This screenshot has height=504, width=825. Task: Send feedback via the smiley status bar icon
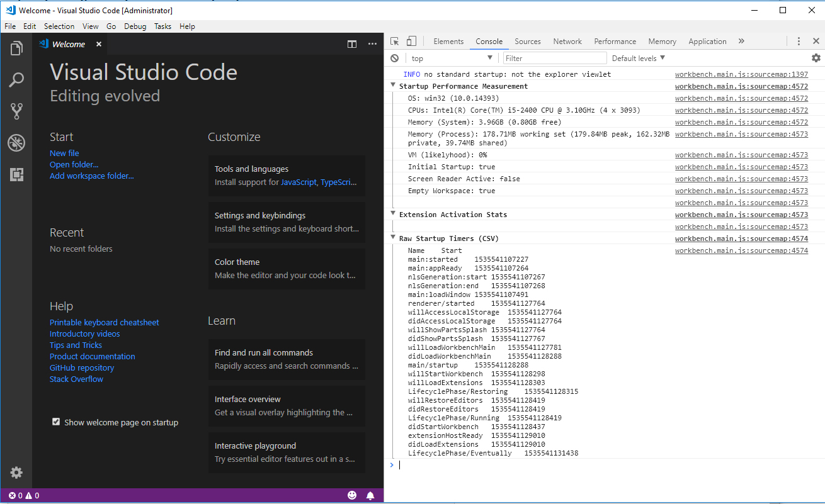352,495
